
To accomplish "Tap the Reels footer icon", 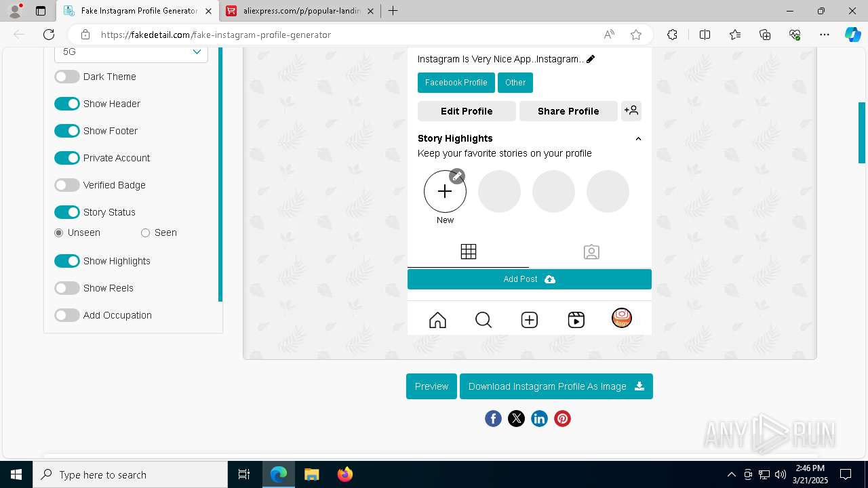I will pos(576,320).
